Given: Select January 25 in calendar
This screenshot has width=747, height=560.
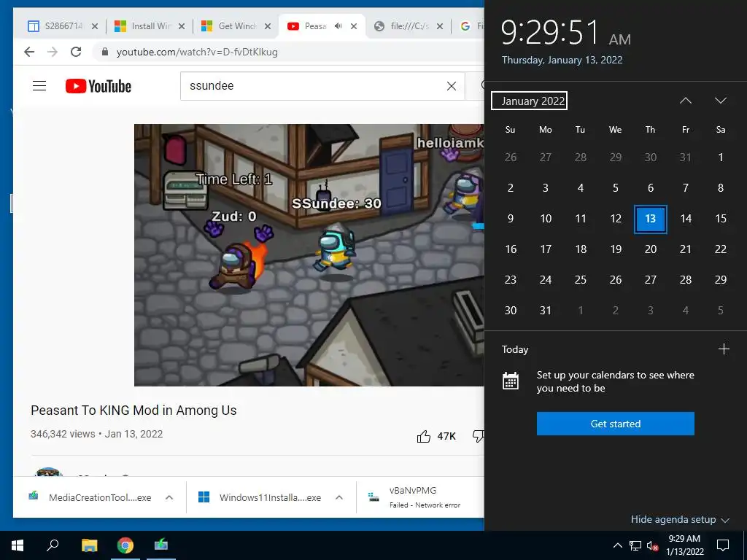Looking at the screenshot, I should click(580, 280).
